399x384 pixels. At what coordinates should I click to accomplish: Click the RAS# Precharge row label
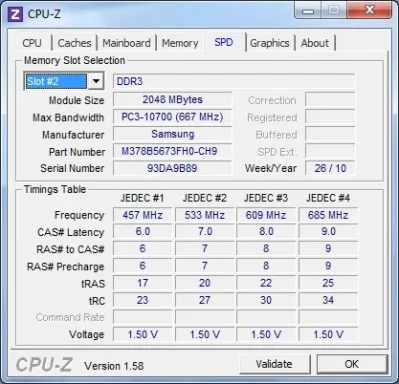pyautogui.click(x=66, y=267)
